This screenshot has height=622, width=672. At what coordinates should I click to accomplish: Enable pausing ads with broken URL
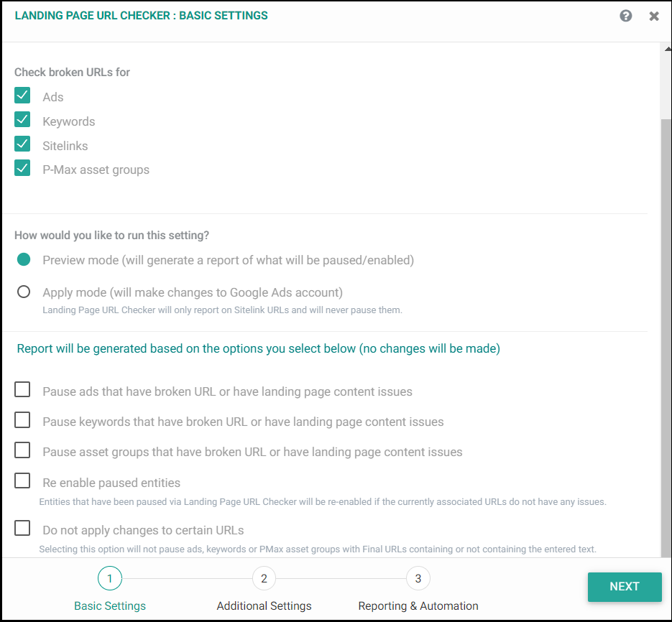coord(22,390)
